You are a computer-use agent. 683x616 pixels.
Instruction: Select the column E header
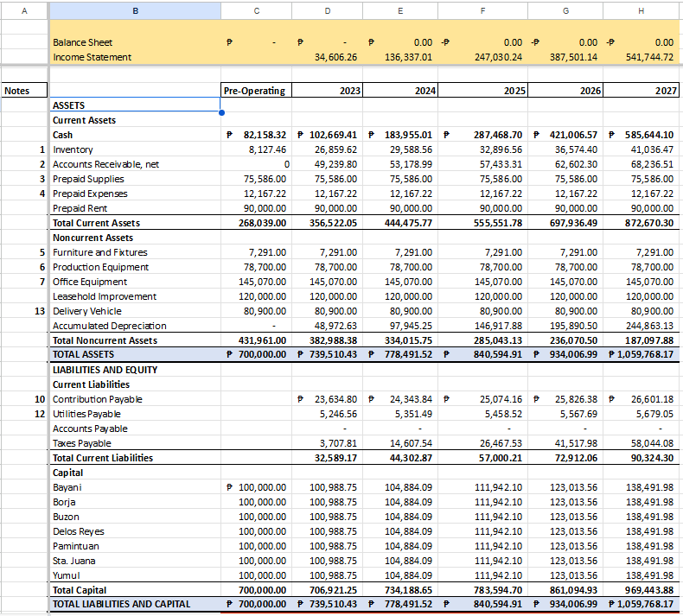(399, 10)
